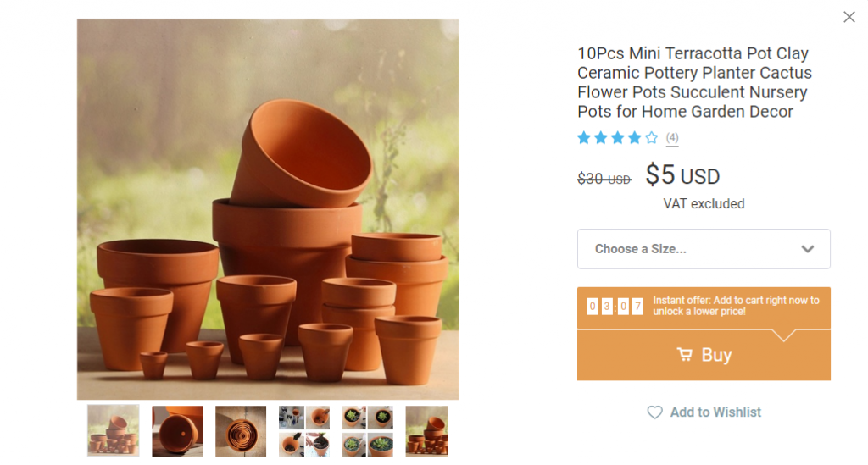Image resolution: width=868 pixels, height=465 pixels.
Task: Click the chevron arrow in the size selector
Action: (808, 249)
